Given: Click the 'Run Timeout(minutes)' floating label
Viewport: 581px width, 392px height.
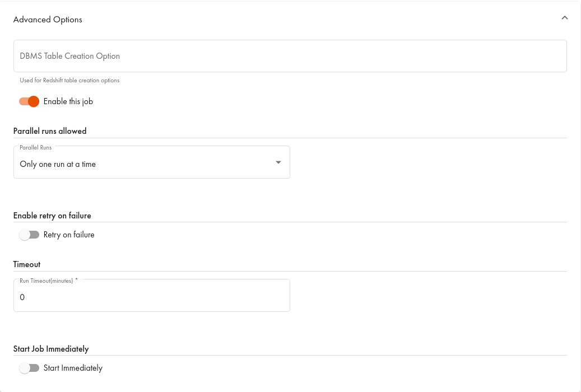Looking at the screenshot, I should [48, 281].
